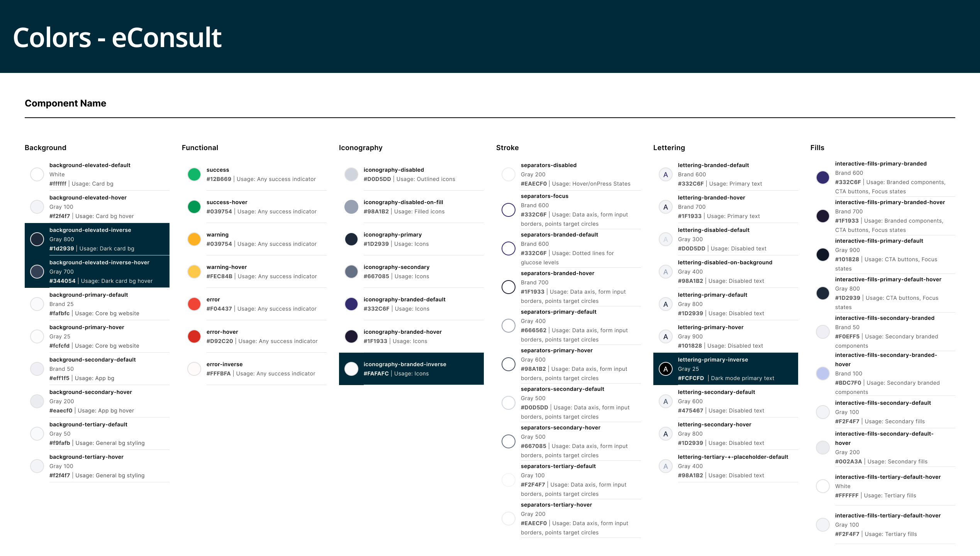Click the #D92C20 hex value
The height and width of the screenshot is (556, 980).
[x=220, y=341]
